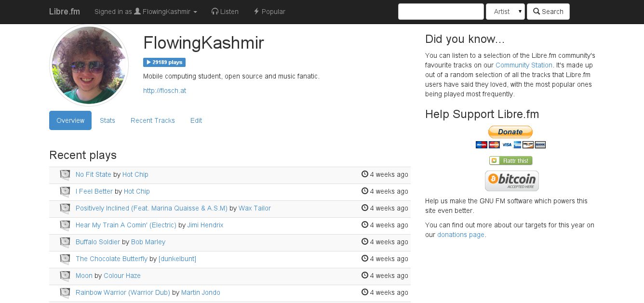
Task: Click the album art icon beside Moon
Action: point(65,276)
